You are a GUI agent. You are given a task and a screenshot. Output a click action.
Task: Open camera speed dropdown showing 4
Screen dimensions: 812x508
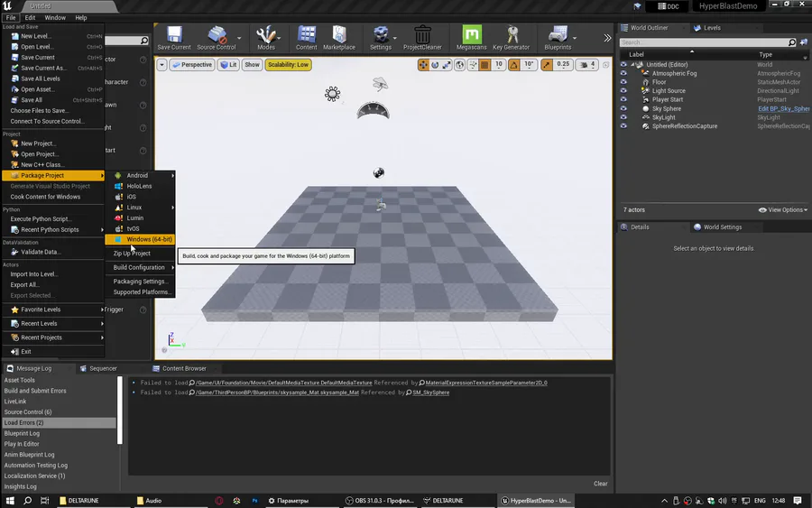[x=587, y=65]
